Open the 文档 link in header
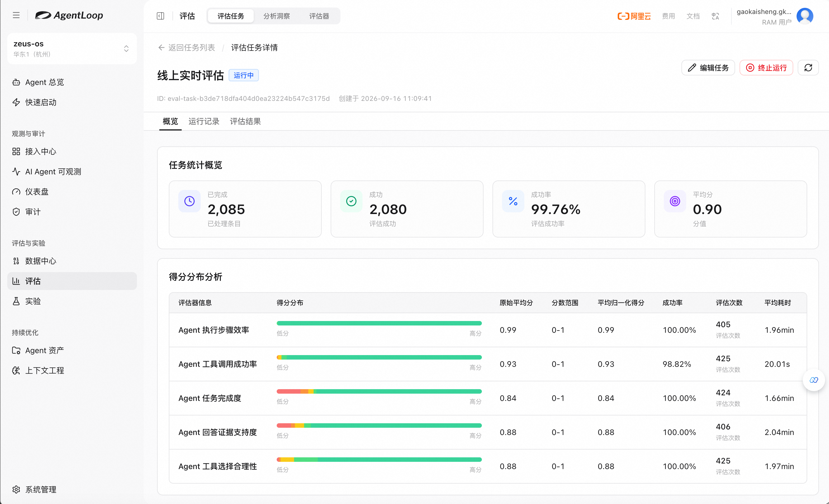 693,16
